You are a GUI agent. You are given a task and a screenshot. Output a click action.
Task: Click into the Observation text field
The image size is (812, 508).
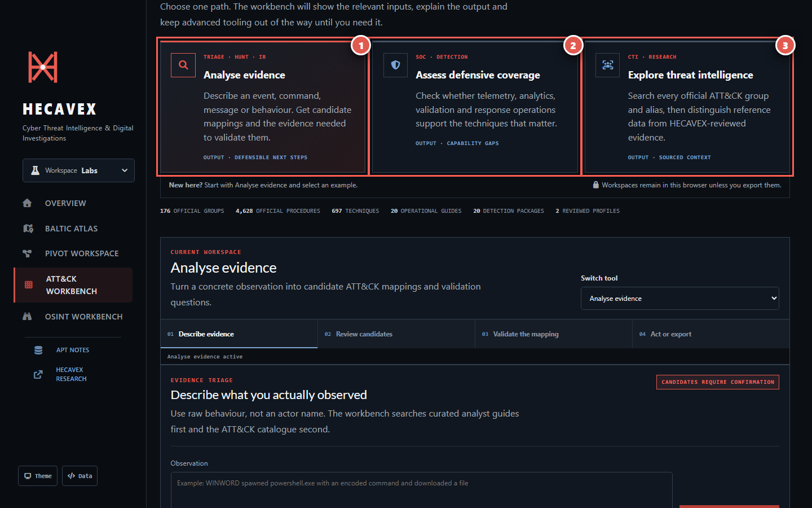click(x=421, y=490)
